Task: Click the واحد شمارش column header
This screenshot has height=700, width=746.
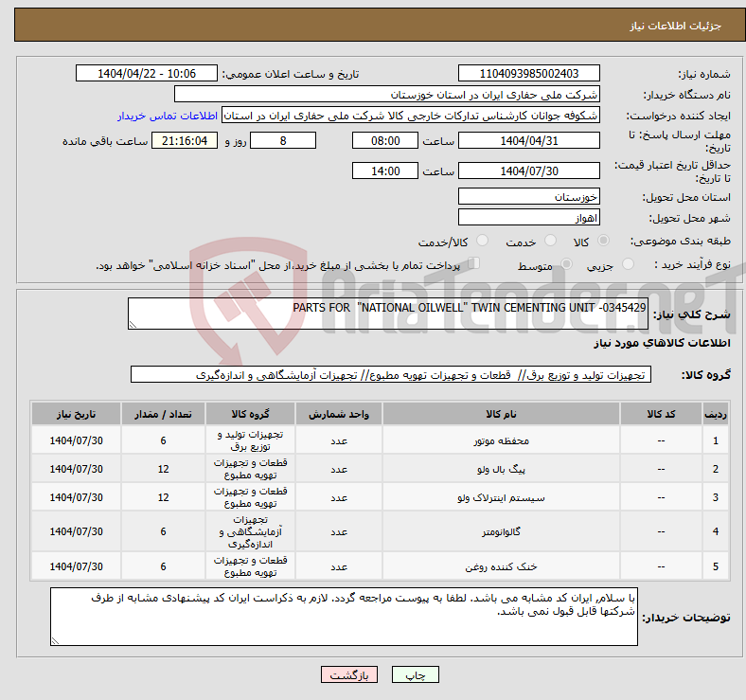Action: click(339, 414)
